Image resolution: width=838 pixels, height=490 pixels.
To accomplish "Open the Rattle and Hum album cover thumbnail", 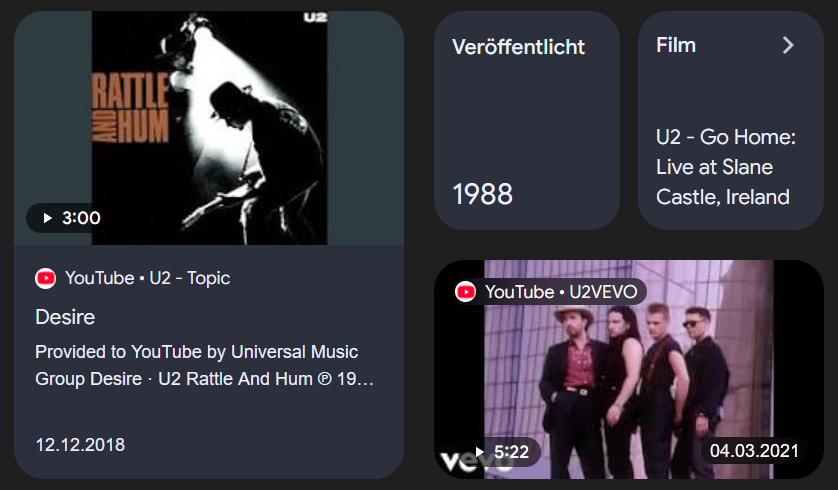I will (209, 128).
